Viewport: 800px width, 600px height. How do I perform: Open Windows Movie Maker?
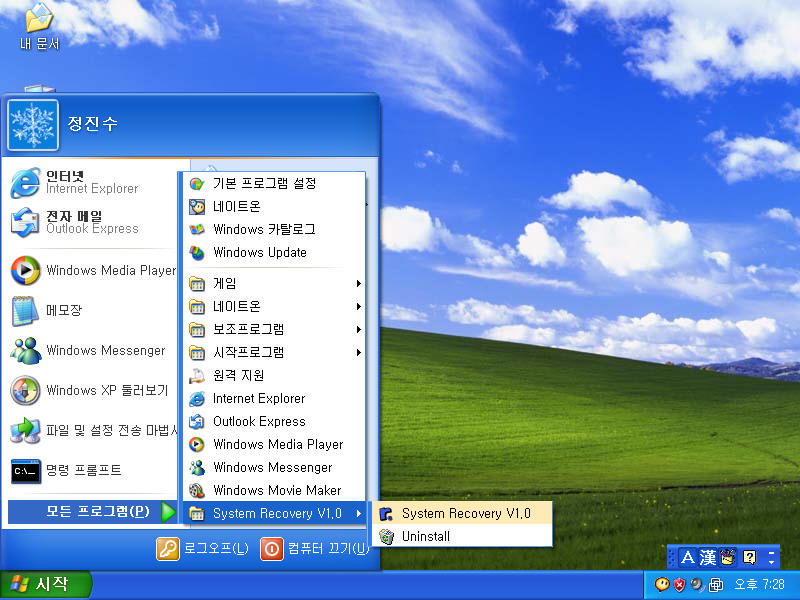point(274,490)
